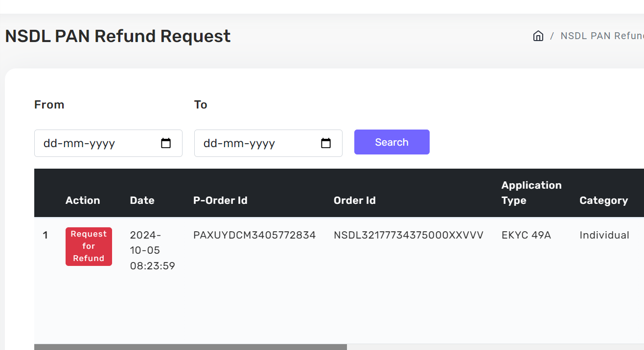Select the Order Id column header
Image resolution: width=644 pixels, height=350 pixels.
pyautogui.click(x=354, y=200)
